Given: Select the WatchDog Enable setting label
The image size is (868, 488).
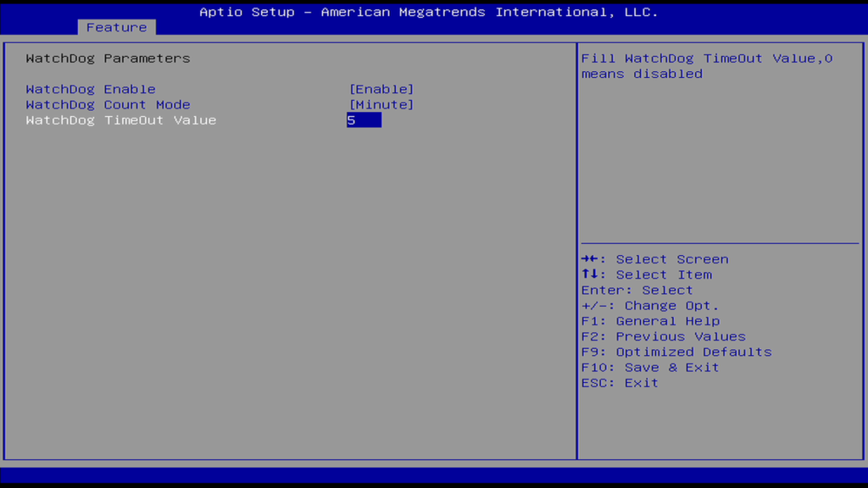Looking at the screenshot, I should (91, 89).
